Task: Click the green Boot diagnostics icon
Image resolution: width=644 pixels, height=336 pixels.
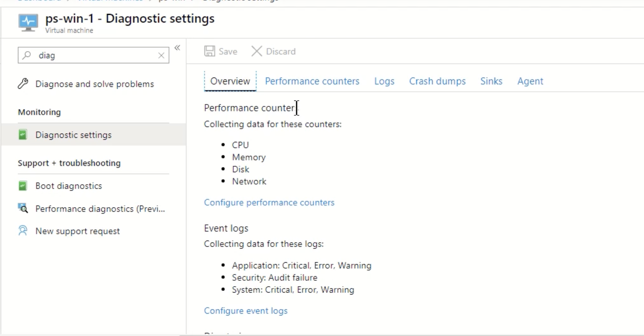Action: (x=23, y=186)
